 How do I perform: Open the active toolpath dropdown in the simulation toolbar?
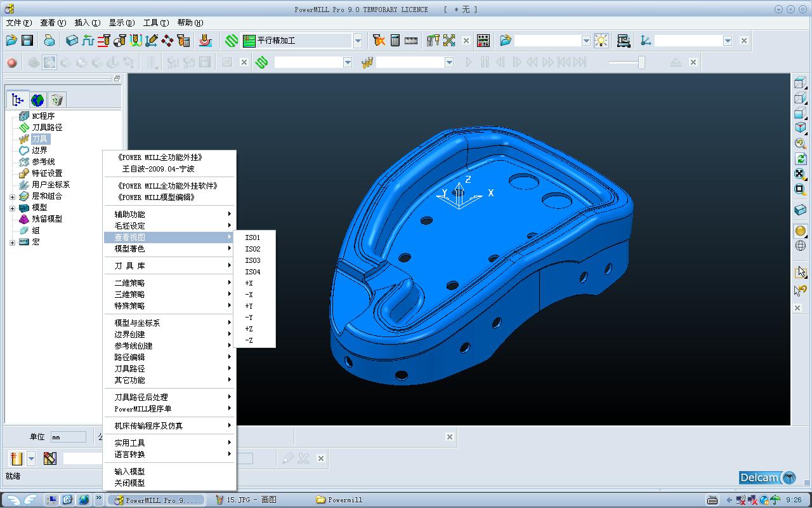[x=348, y=62]
